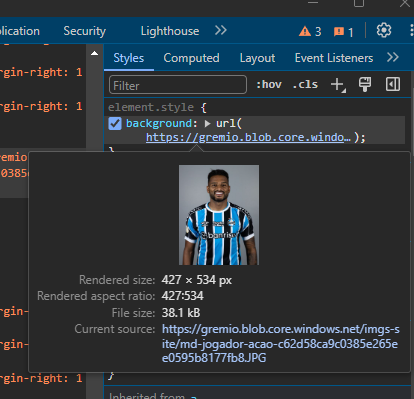Show more sidebar tabs chevron

[393, 57]
